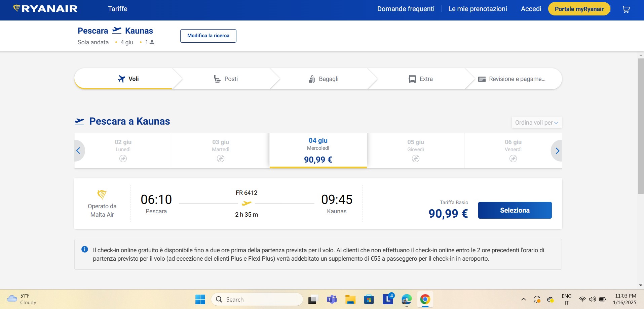The image size is (644, 309).
Task: Launch Microsoft Teams from the taskbar
Action: click(332, 299)
